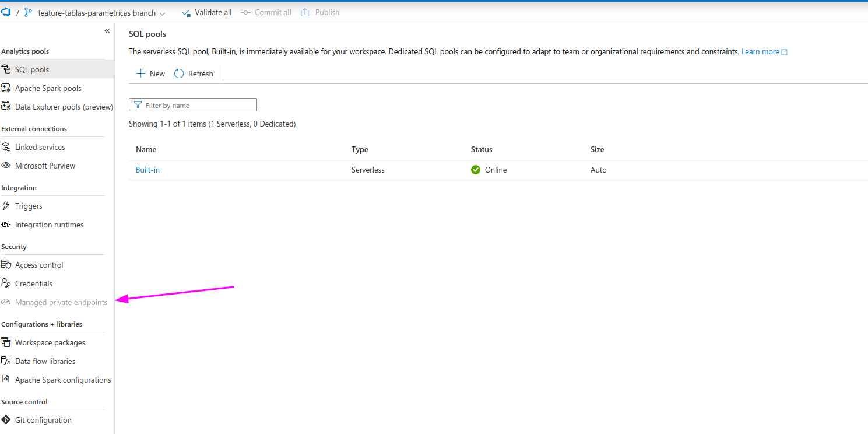The image size is (868, 434).
Task: Click the Built-in SQL pool link
Action: pyautogui.click(x=147, y=170)
